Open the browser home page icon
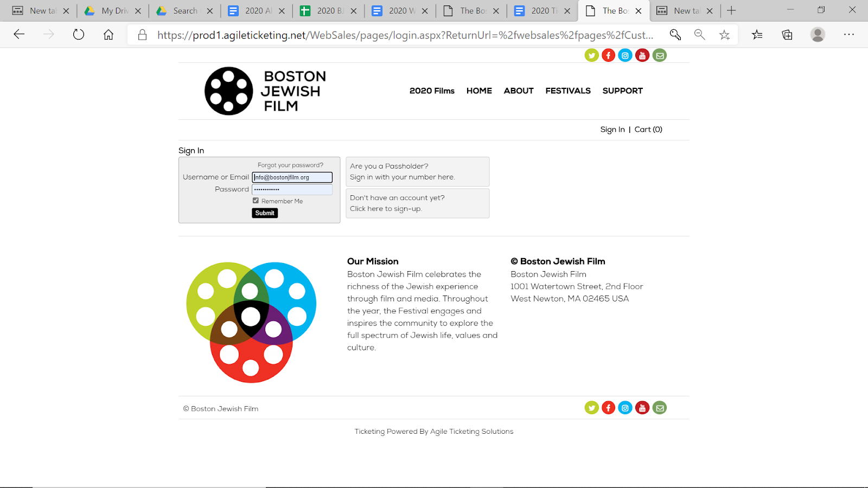The width and height of the screenshot is (868, 488). pos(108,35)
